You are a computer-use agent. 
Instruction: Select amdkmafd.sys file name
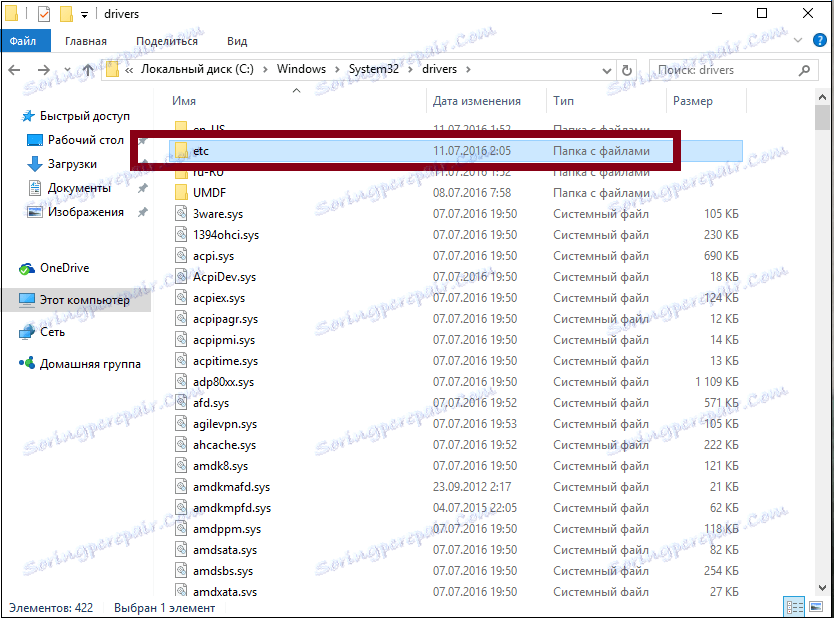tap(231, 487)
